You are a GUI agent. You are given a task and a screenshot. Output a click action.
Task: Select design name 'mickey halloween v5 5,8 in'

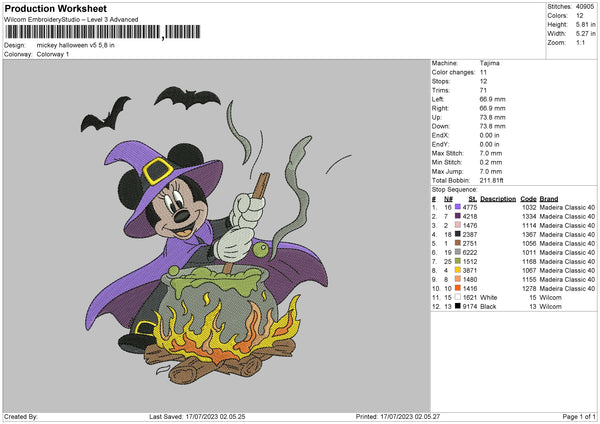[75, 45]
